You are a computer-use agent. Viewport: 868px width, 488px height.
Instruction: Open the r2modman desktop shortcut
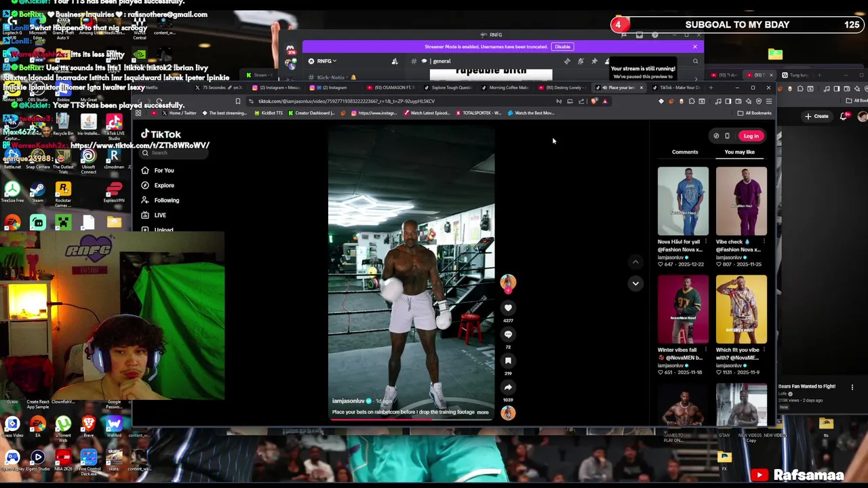coord(114,159)
